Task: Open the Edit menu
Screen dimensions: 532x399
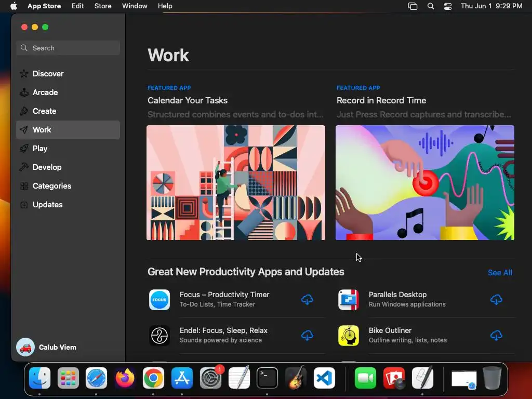Action: 78,6
